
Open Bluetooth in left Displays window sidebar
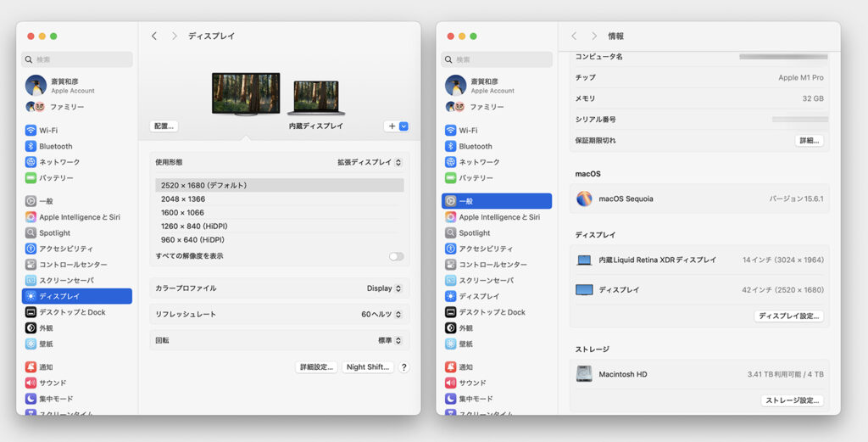pos(77,146)
